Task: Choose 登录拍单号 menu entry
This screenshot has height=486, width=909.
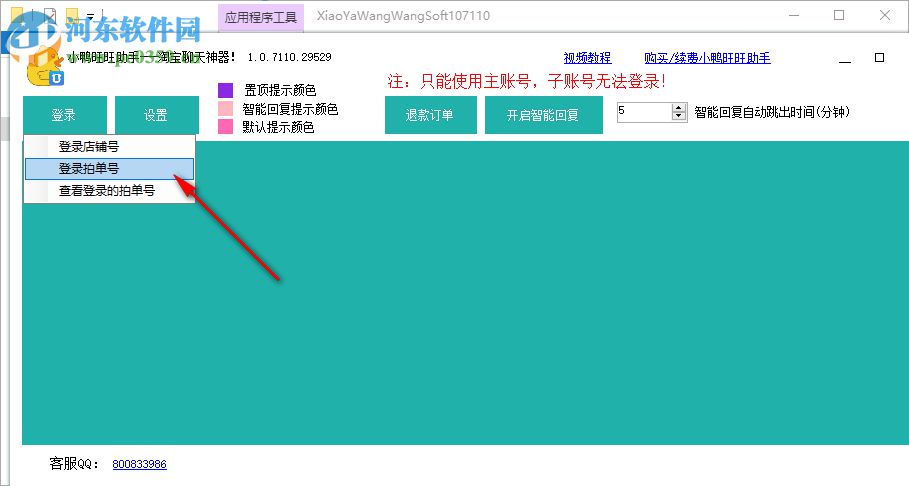Action: (109, 169)
